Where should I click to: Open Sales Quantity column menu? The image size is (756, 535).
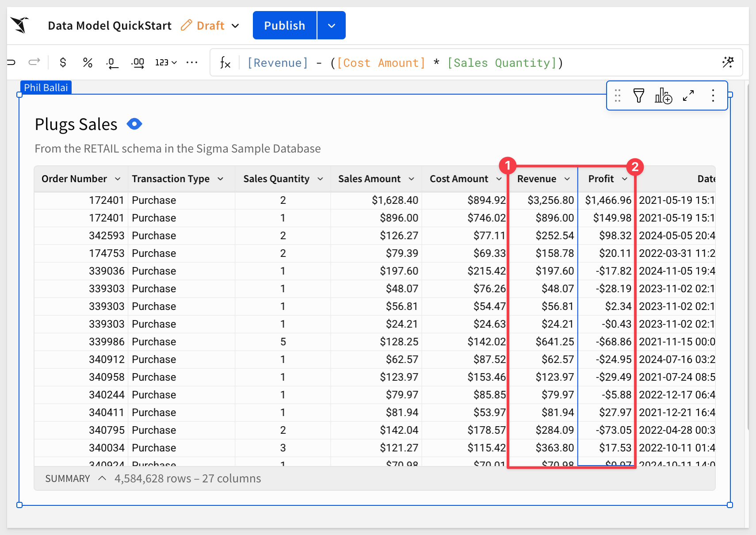pos(320,179)
